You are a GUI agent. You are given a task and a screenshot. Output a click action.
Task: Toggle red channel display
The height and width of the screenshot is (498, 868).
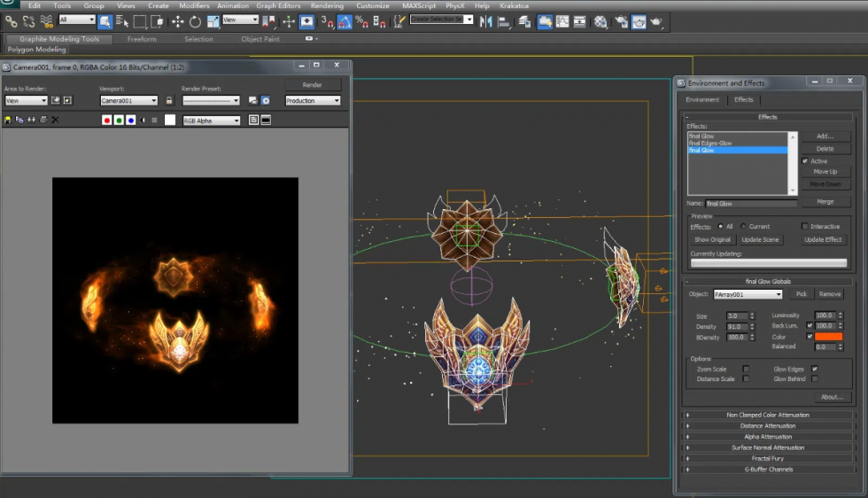(x=107, y=121)
